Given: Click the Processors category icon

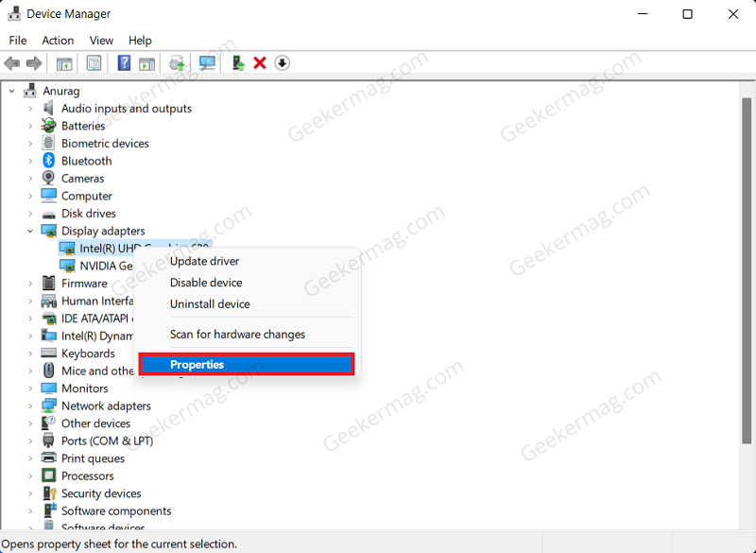Looking at the screenshot, I should pyautogui.click(x=48, y=475).
